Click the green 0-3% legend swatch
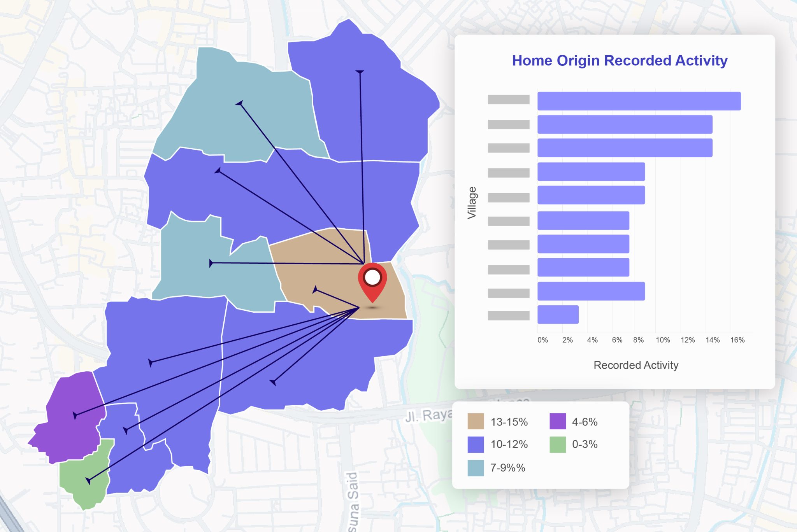 558,444
